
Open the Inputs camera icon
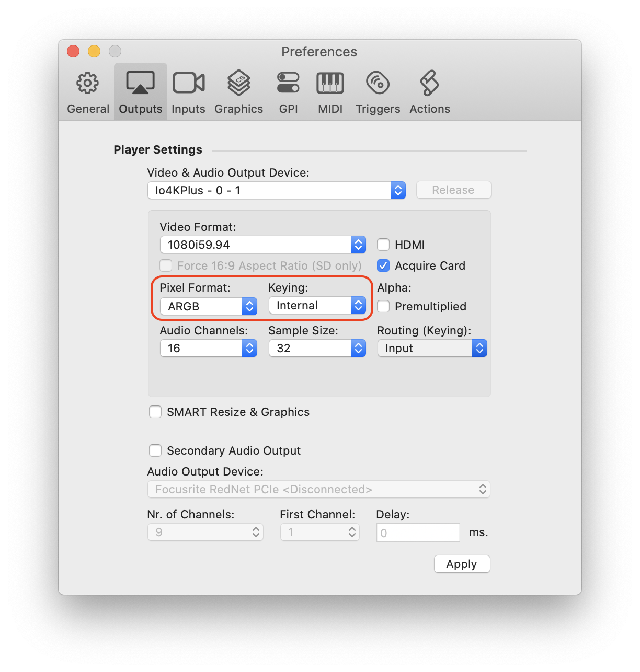188,84
